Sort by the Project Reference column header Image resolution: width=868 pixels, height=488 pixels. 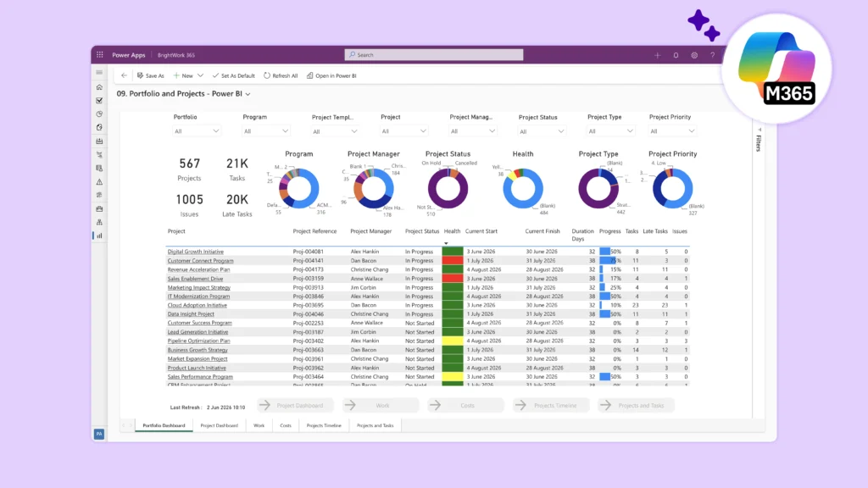click(x=314, y=231)
